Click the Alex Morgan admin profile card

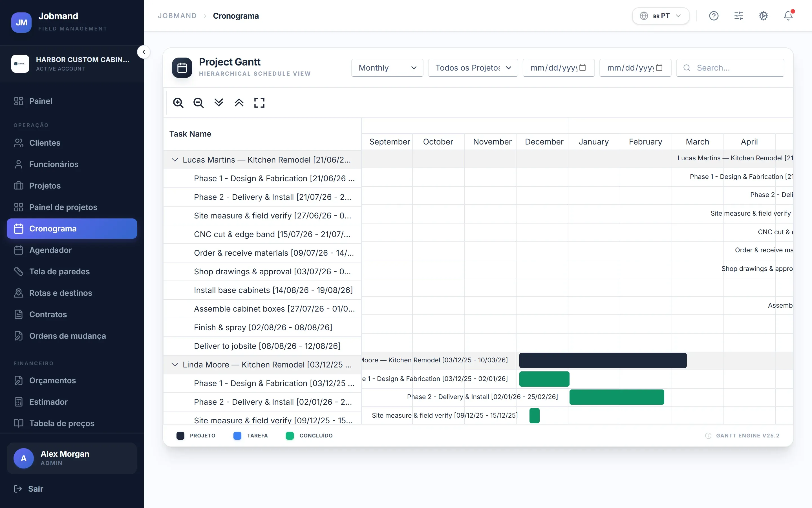(72, 458)
